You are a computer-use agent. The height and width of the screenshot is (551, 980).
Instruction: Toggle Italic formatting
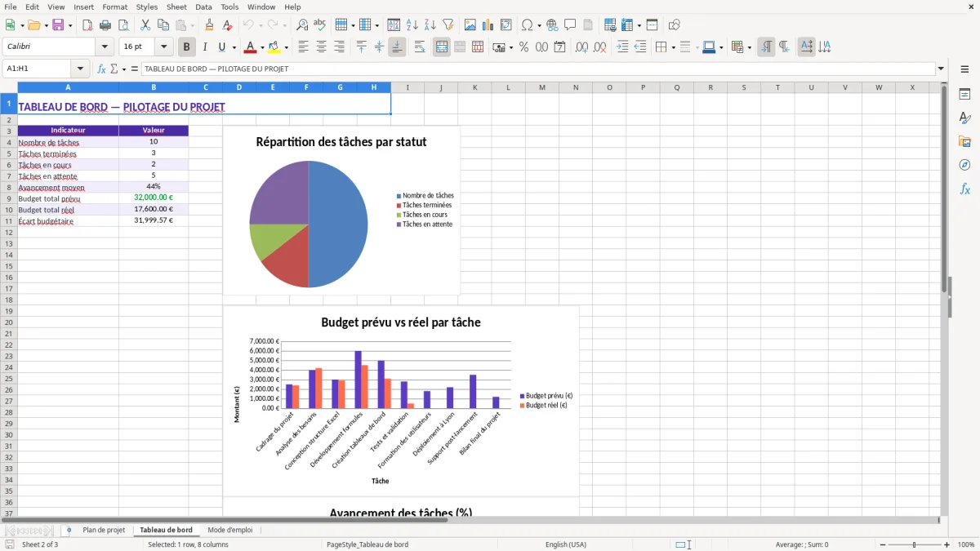[205, 47]
